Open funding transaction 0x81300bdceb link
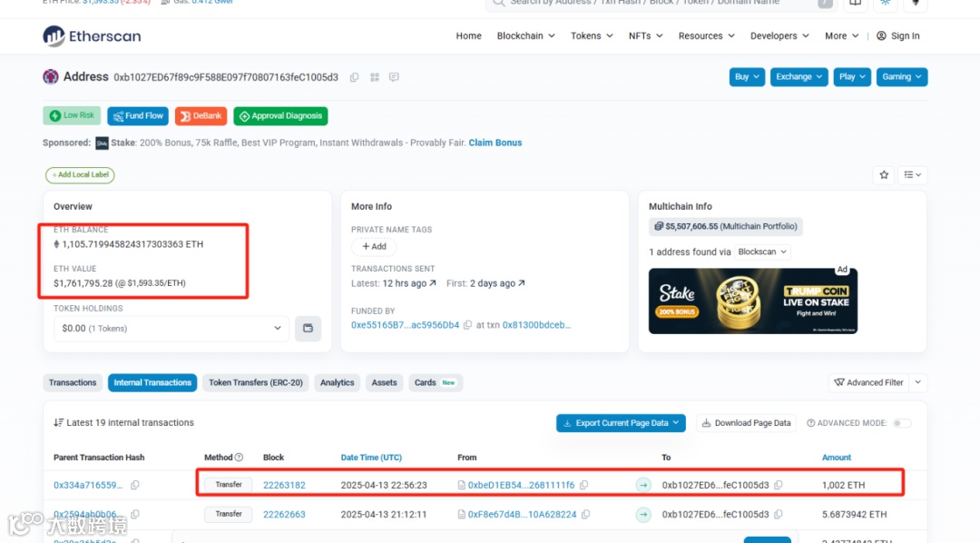980x543 pixels. (537, 325)
